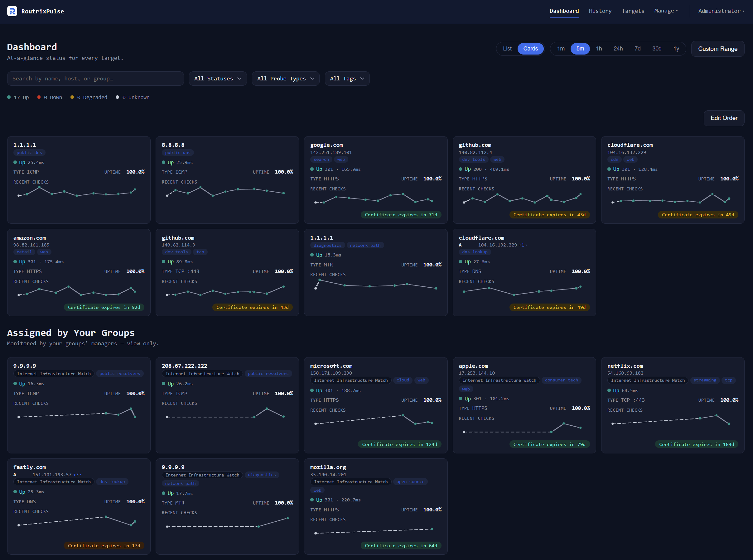Switch to List view
Image resolution: width=753 pixels, height=560 pixels.
pyautogui.click(x=507, y=49)
